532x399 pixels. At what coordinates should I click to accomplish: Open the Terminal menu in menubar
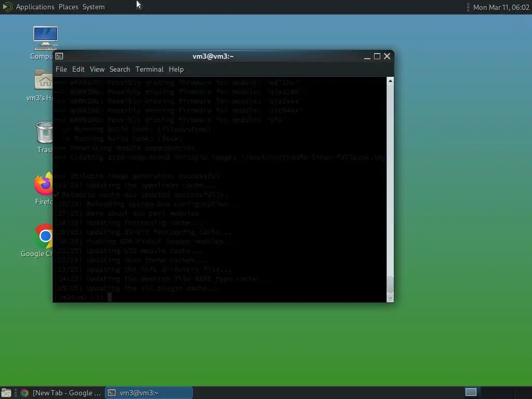click(149, 69)
